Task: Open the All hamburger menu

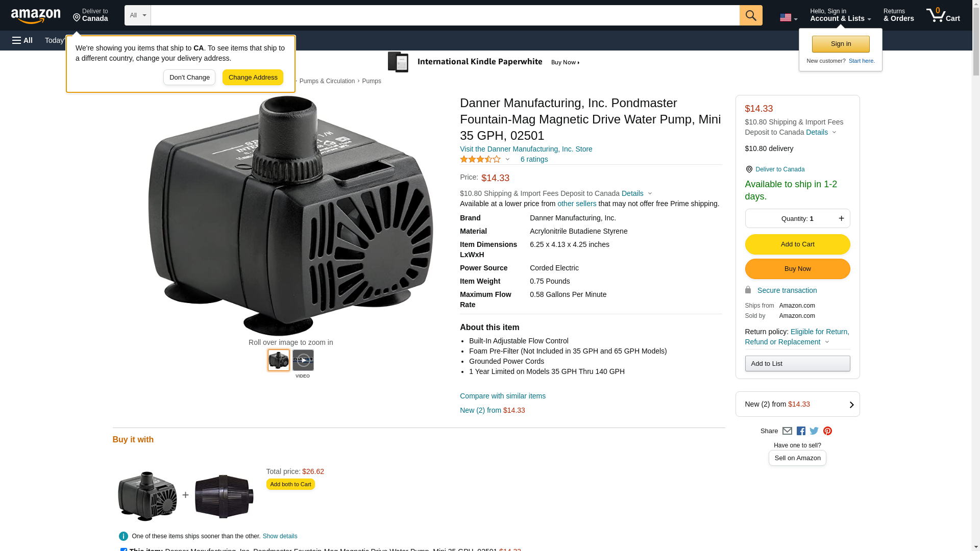Action: click(x=22, y=40)
